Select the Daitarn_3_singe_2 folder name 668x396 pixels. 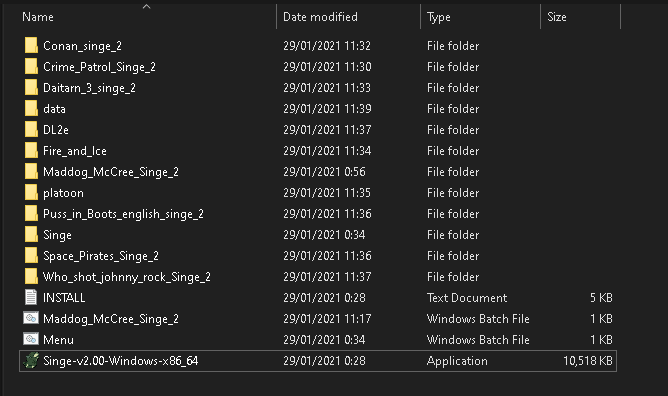[89, 88]
